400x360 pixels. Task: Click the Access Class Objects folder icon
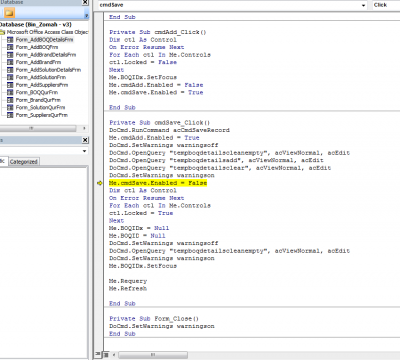pyautogui.click(x=3, y=32)
